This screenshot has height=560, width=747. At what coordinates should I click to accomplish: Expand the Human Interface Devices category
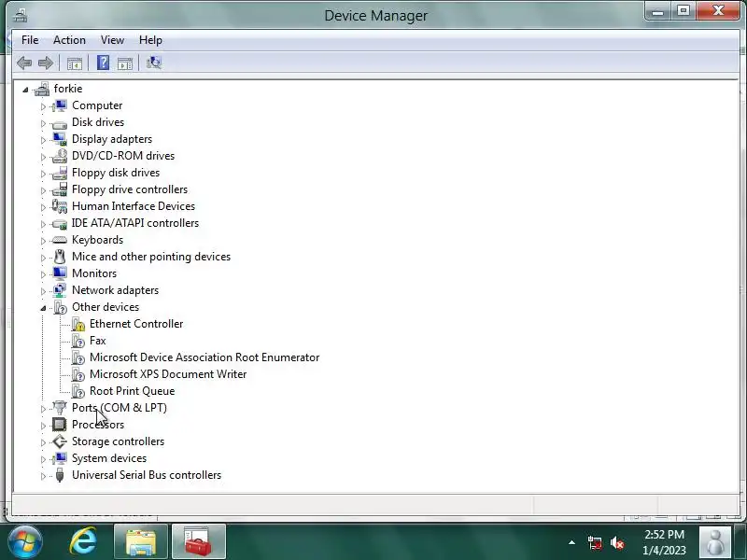click(x=43, y=207)
